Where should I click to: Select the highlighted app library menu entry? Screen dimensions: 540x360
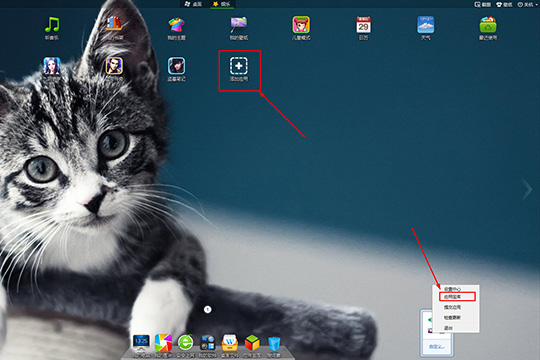click(x=457, y=297)
